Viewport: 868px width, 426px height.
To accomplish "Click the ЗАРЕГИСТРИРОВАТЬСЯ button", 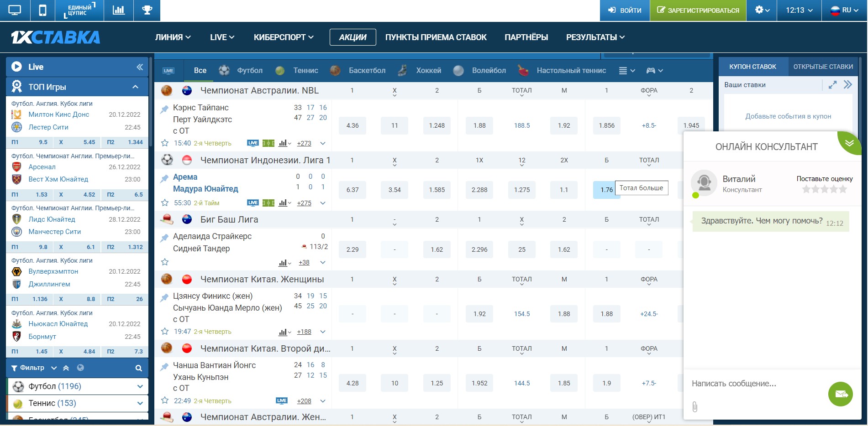I will tap(698, 10).
